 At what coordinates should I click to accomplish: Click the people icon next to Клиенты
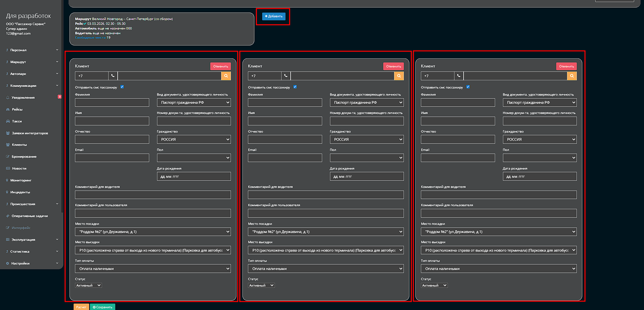click(8, 145)
